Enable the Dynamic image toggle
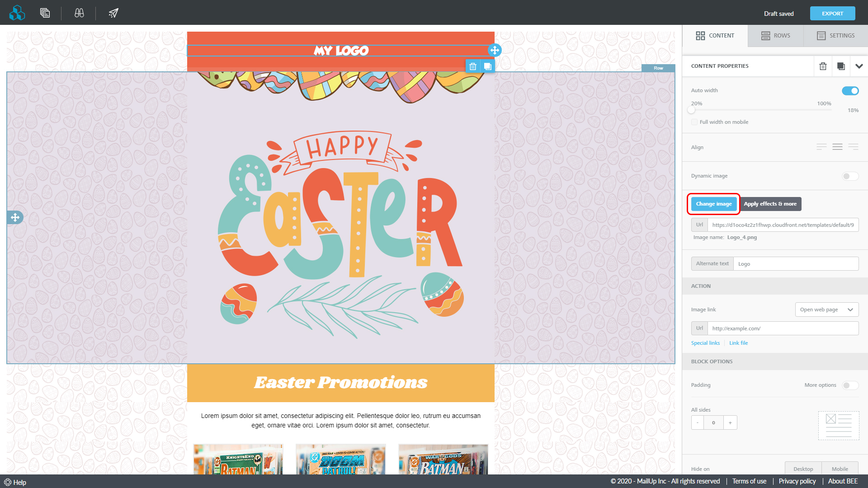Image resolution: width=868 pixels, height=488 pixels. [850, 176]
